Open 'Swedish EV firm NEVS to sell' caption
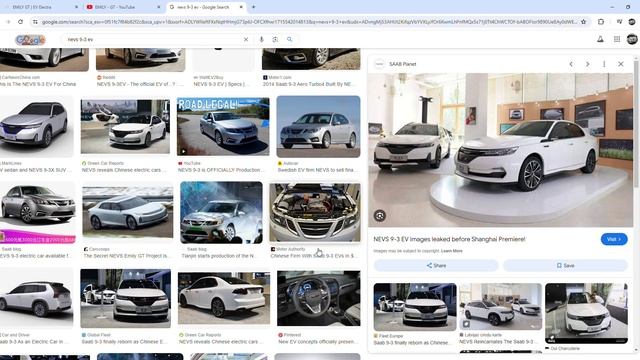 [316, 170]
